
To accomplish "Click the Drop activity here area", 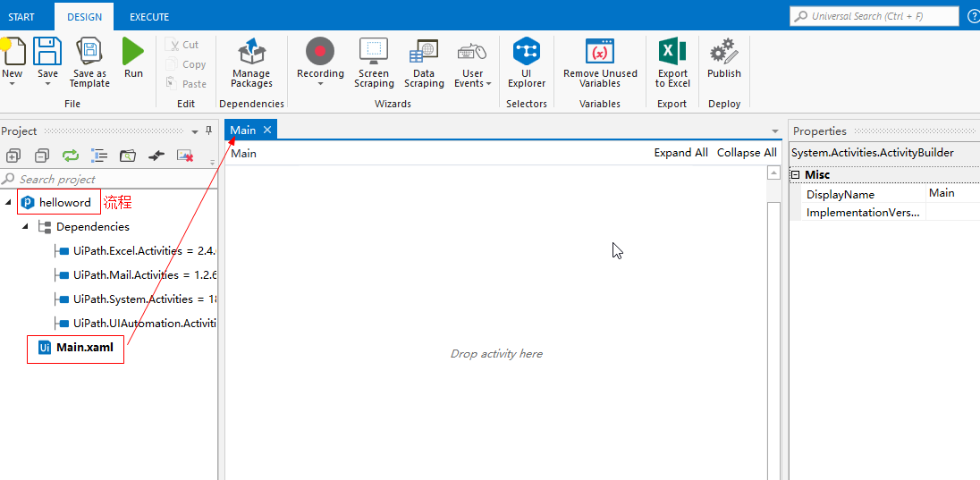I will (496, 354).
